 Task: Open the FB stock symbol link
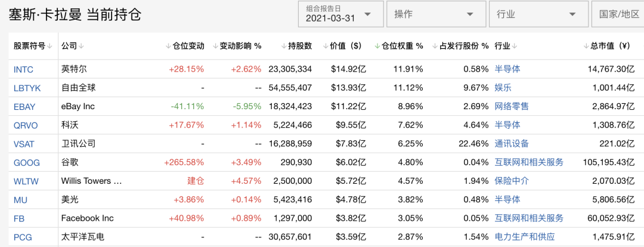pyautogui.click(x=19, y=218)
